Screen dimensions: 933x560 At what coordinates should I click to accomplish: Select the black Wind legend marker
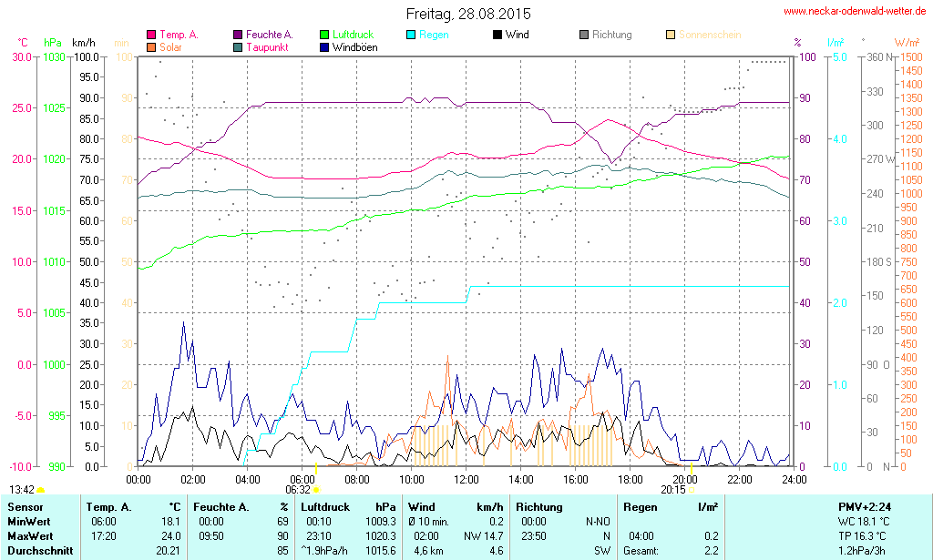point(497,35)
